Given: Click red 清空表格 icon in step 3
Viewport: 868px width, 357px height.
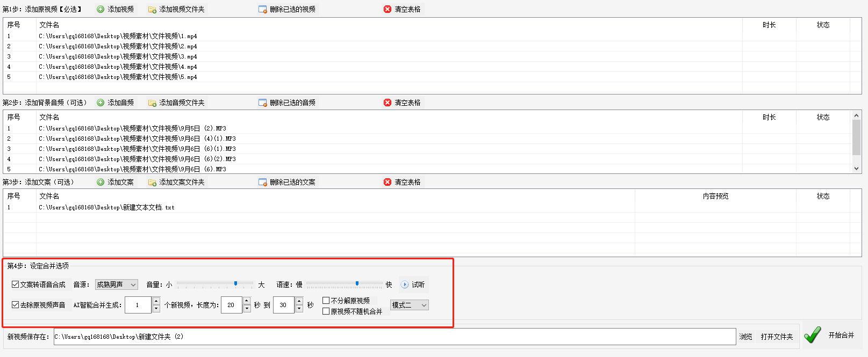Looking at the screenshot, I should point(388,182).
